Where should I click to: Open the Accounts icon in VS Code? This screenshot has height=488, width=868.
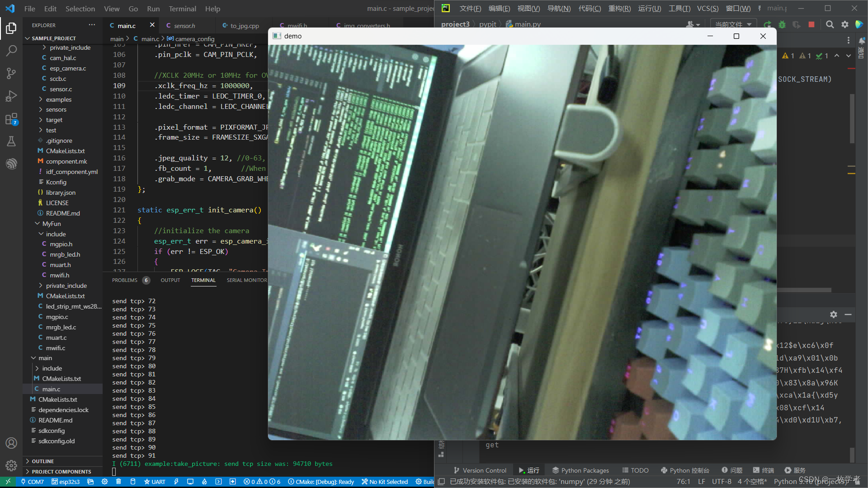pos(11,443)
